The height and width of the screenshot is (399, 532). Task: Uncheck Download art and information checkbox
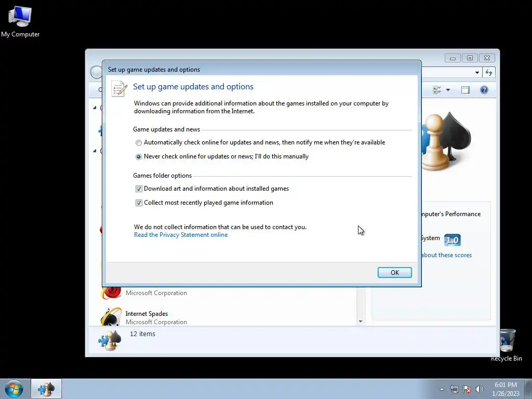coord(139,189)
